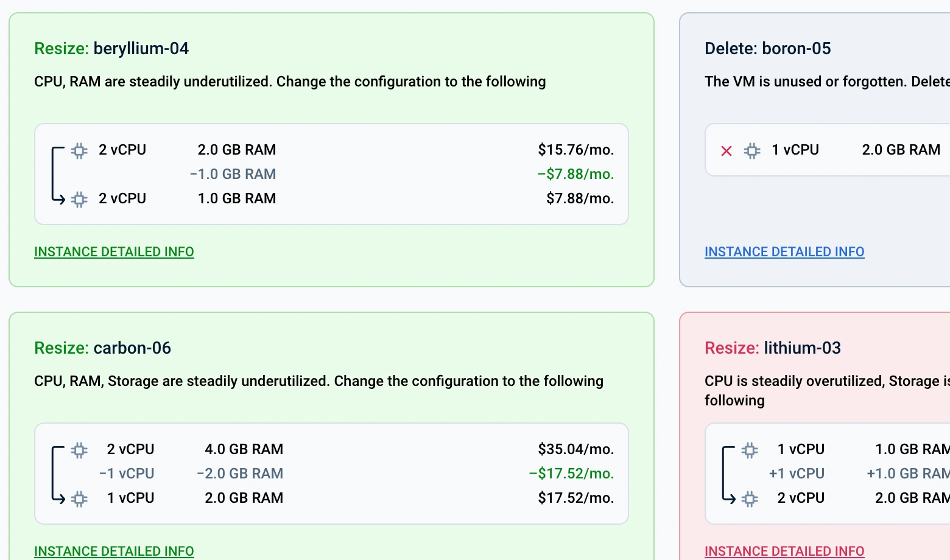Click the -$17.52/mo. savings amount
The width and height of the screenshot is (950, 560).
[571, 474]
